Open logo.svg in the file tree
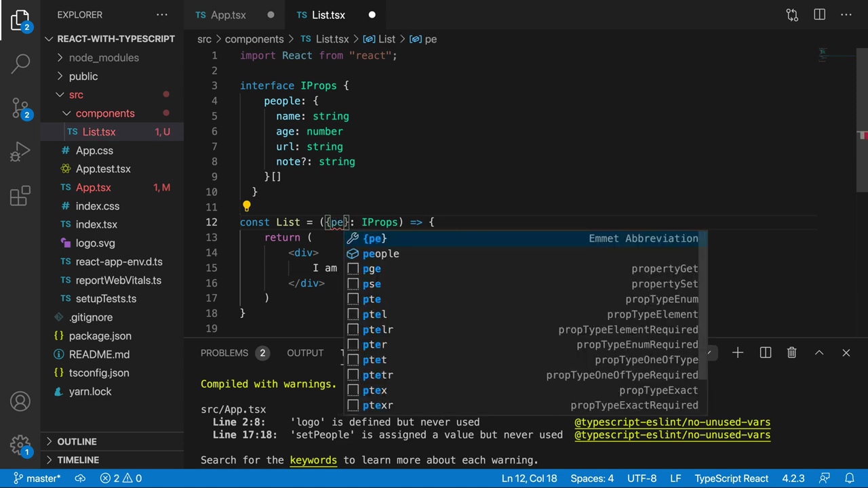868x488 pixels. pyautogui.click(x=112, y=243)
